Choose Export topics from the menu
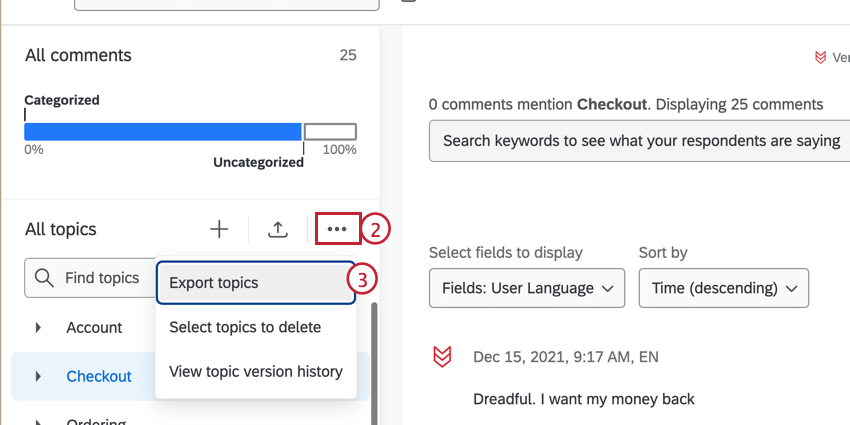The width and height of the screenshot is (850, 425). coord(255,283)
